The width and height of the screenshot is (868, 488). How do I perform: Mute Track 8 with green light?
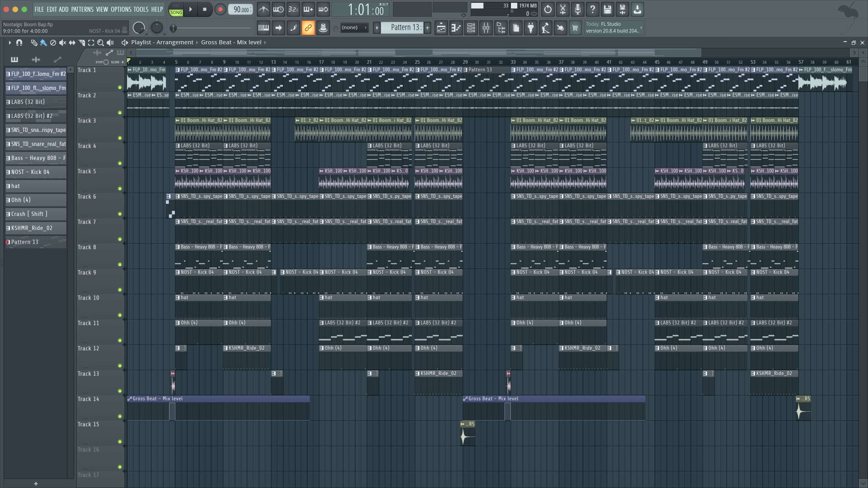[x=120, y=264]
